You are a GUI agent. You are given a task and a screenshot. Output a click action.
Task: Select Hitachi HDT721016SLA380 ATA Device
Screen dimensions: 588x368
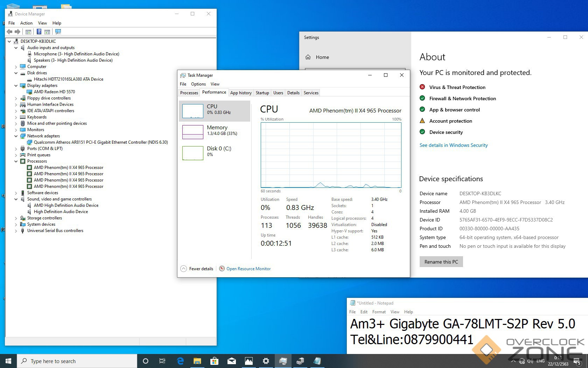point(69,79)
